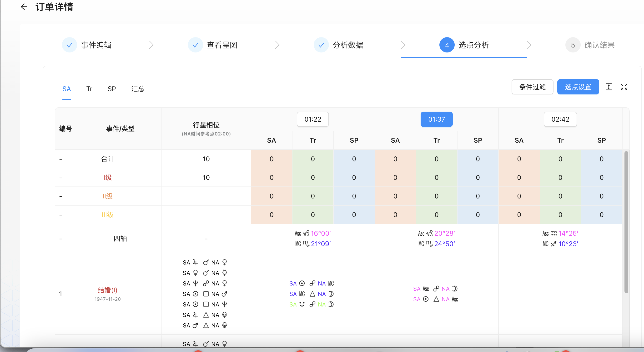
Task: Click step 4 选点分析 circle icon
Action: coord(447,45)
